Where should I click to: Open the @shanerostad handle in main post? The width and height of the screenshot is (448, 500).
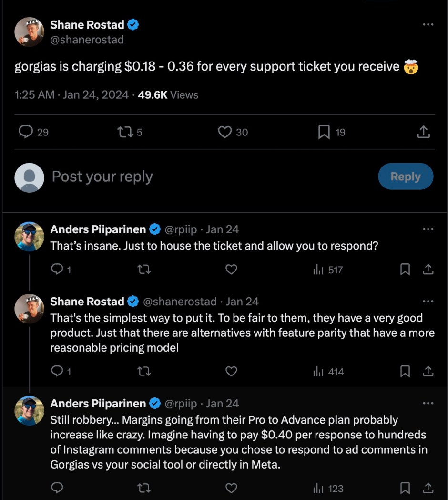(87, 40)
